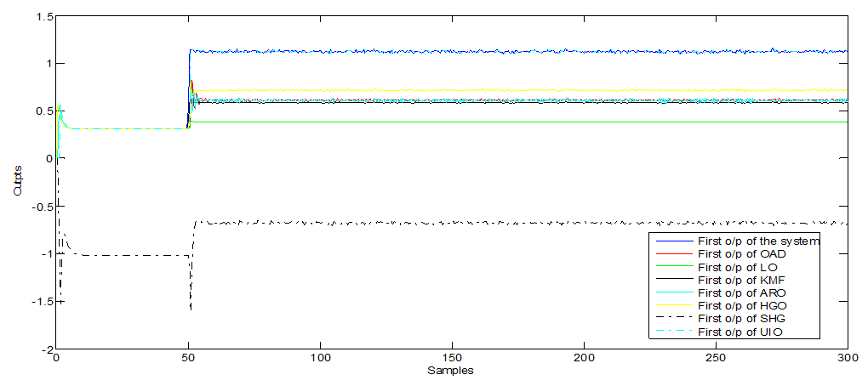
Task: Click the "Outpts" y-axis label
Action: point(17,182)
